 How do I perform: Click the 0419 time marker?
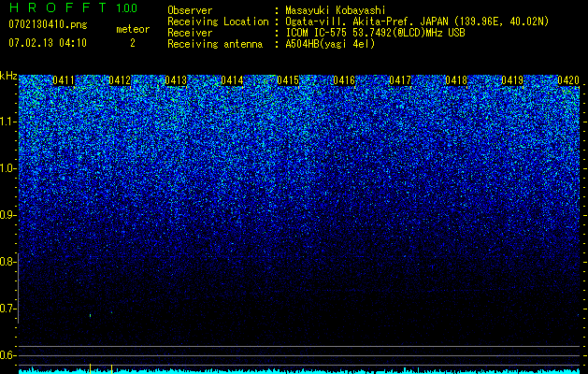[x=512, y=80]
